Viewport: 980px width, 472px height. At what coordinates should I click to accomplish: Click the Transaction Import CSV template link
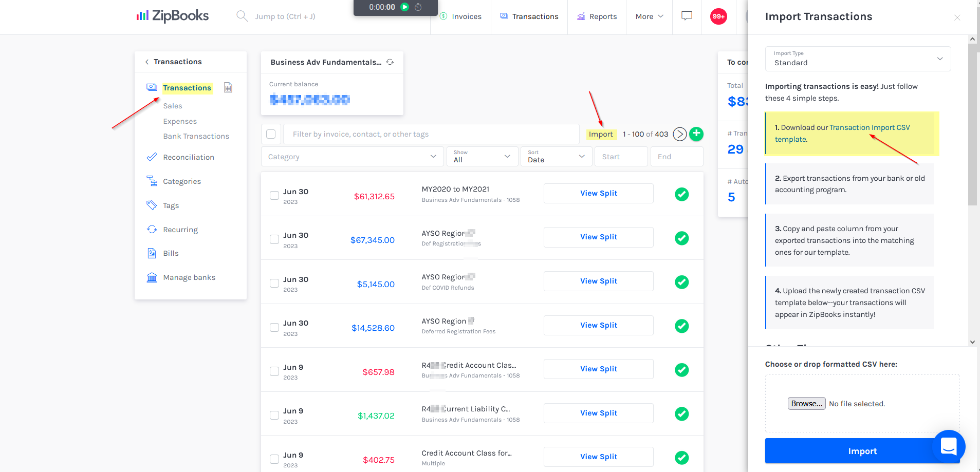click(869, 127)
